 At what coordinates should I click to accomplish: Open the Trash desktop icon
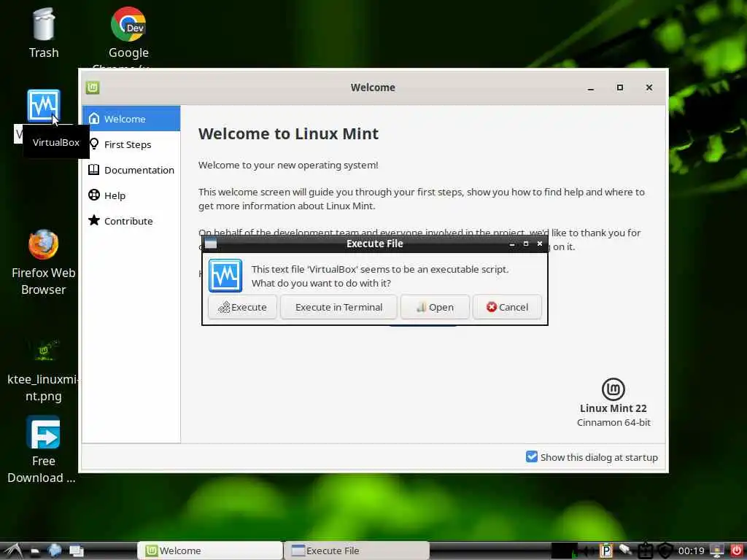[x=43, y=32]
